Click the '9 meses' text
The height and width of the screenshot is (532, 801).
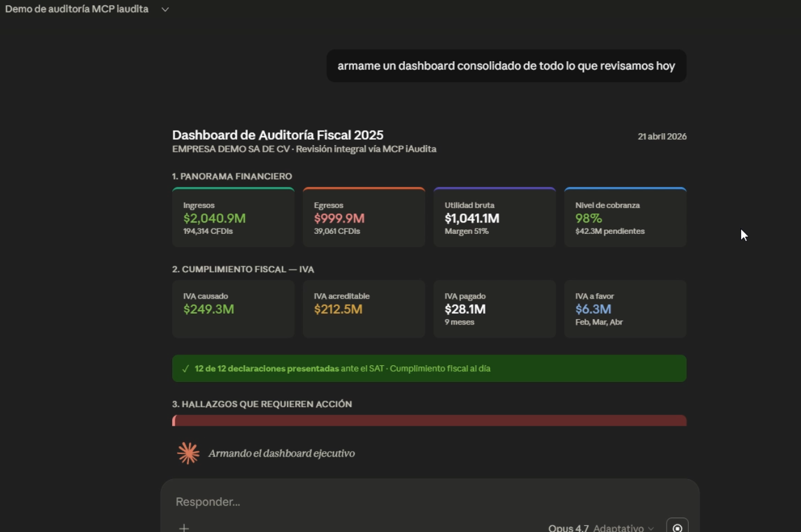point(460,323)
